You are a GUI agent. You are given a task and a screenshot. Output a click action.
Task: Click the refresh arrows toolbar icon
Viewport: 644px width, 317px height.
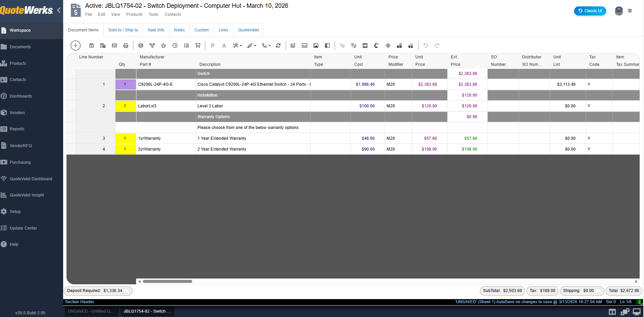coord(278,46)
